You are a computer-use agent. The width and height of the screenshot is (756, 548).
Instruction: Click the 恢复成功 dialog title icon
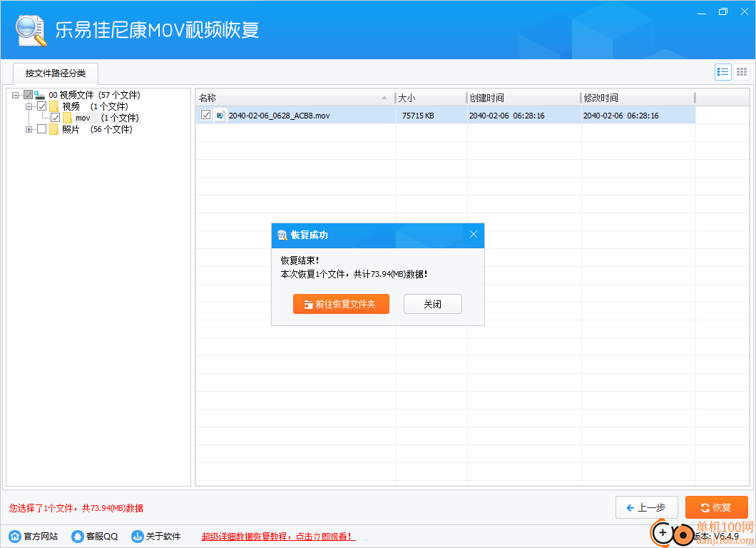282,235
